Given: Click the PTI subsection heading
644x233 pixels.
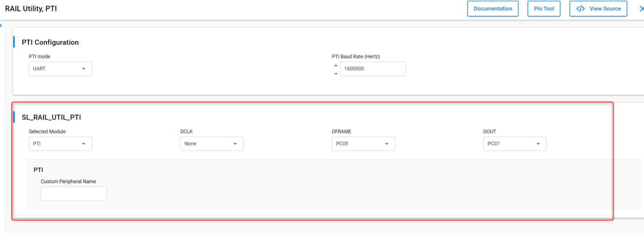Looking at the screenshot, I should pos(38,170).
